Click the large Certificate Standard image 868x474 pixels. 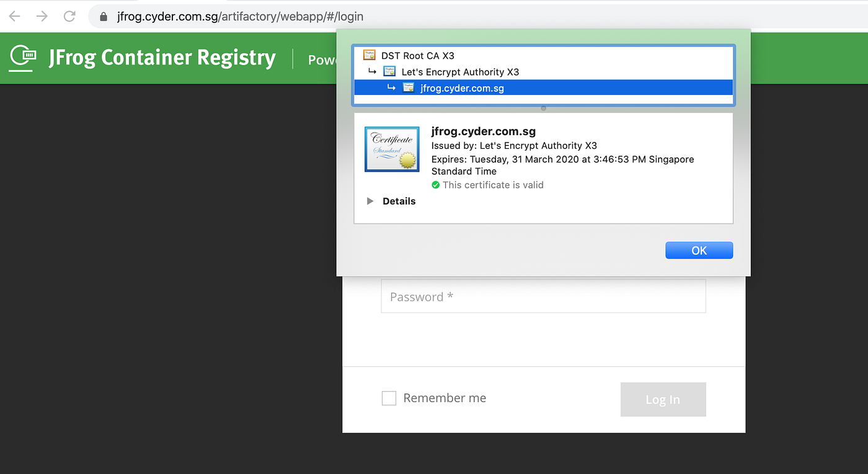coord(392,149)
